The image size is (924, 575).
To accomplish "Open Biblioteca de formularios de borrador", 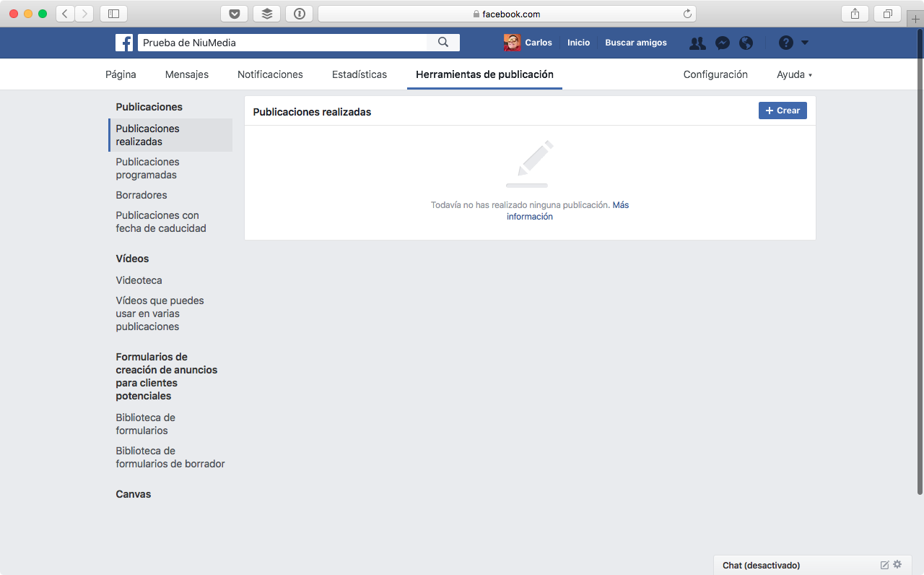I will (170, 457).
